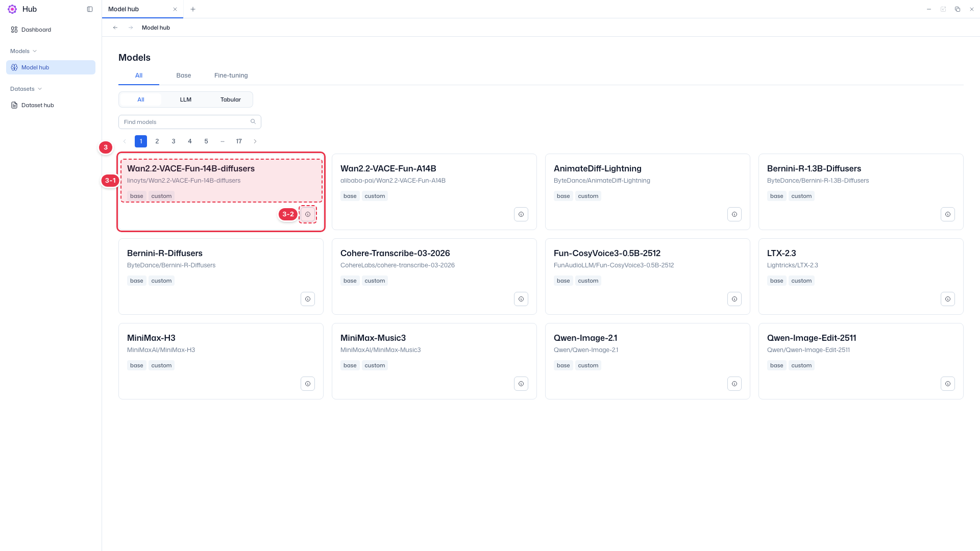Select the All models tab
Screen dimensions: 980x551
pos(139,76)
